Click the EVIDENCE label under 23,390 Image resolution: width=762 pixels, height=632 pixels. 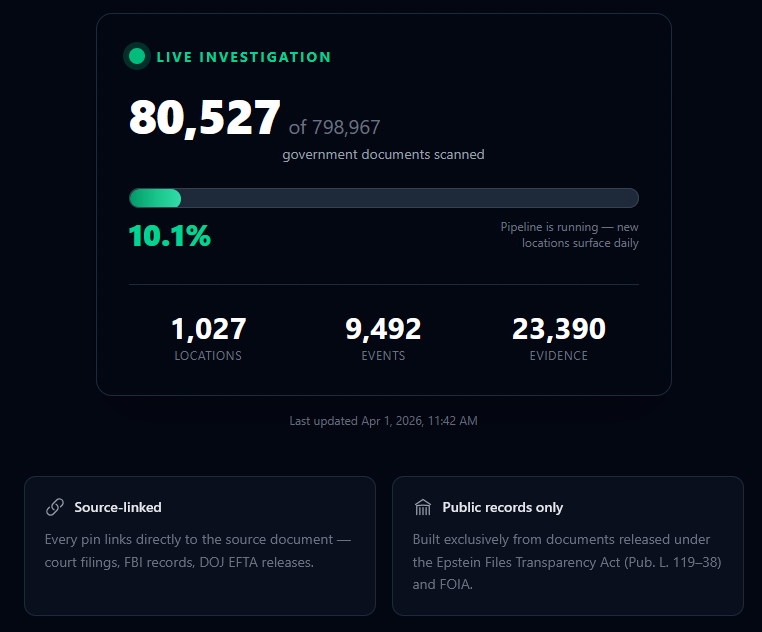coord(558,356)
